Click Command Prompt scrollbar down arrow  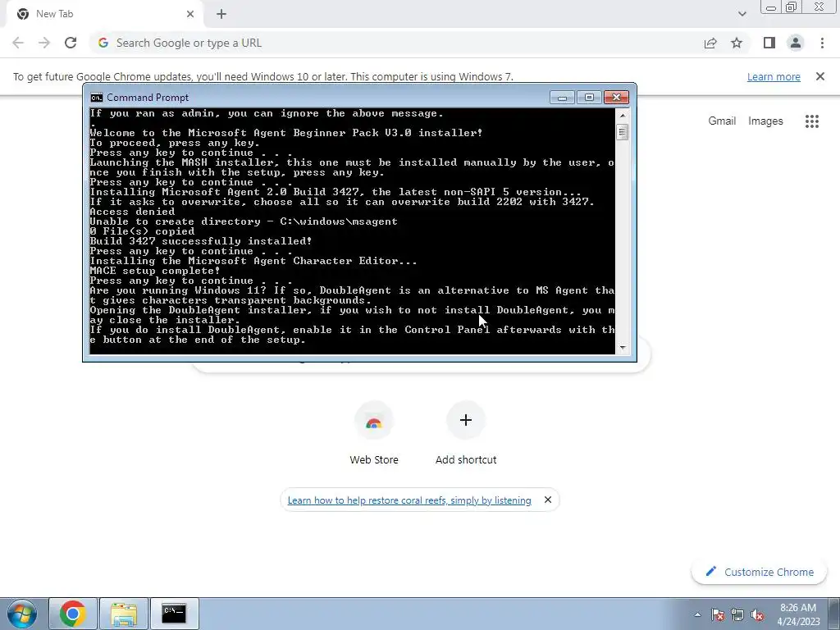click(622, 348)
